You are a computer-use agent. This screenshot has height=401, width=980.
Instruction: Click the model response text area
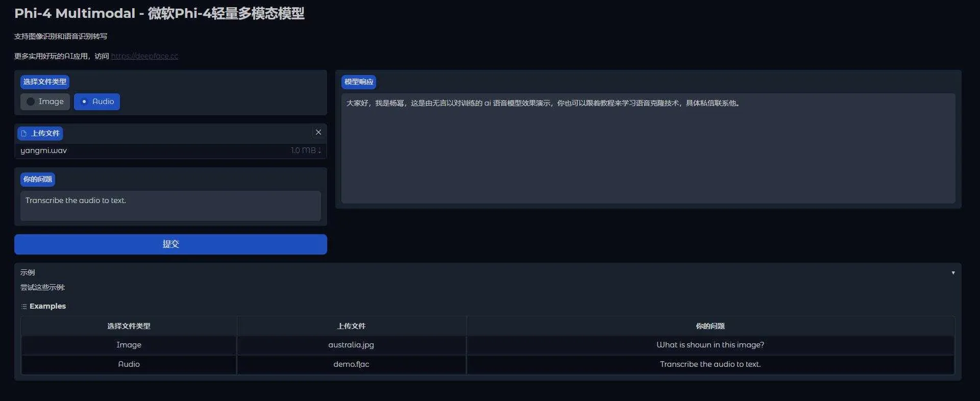tap(648, 148)
